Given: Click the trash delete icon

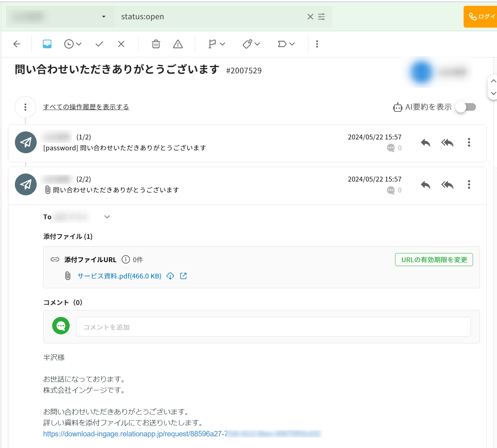Looking at the screenshot, I should (156, 44).
